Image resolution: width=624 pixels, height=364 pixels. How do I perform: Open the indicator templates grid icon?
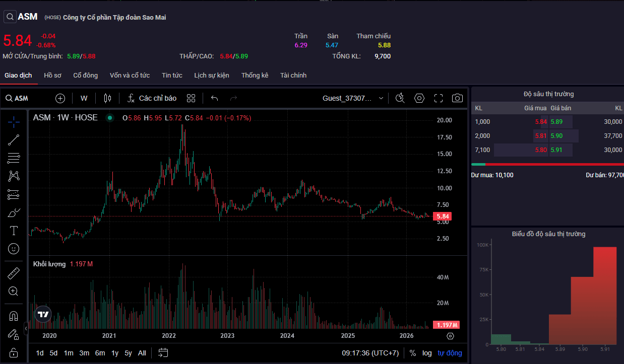pos(191,98)
